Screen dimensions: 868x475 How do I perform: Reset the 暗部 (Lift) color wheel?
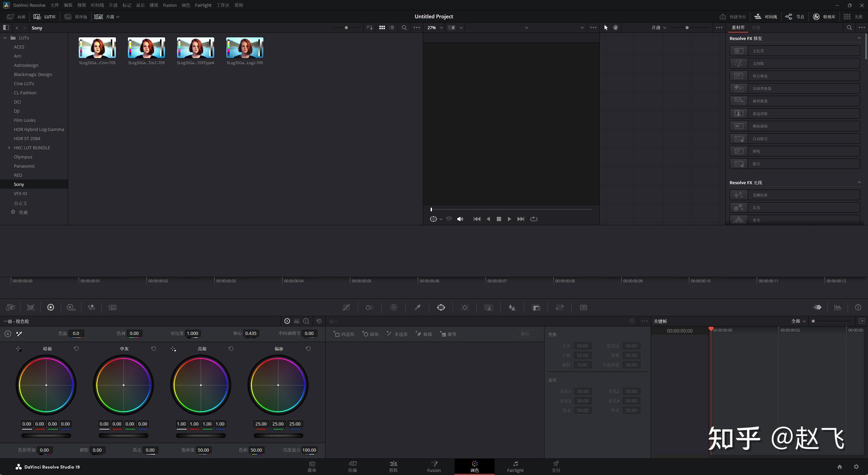(x=76, y=349)
